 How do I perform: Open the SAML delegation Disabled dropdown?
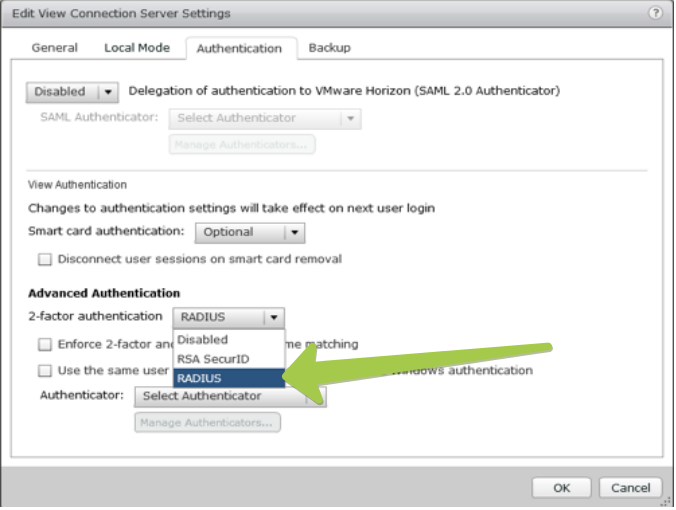pyautogui.click(x=72, y=92)
